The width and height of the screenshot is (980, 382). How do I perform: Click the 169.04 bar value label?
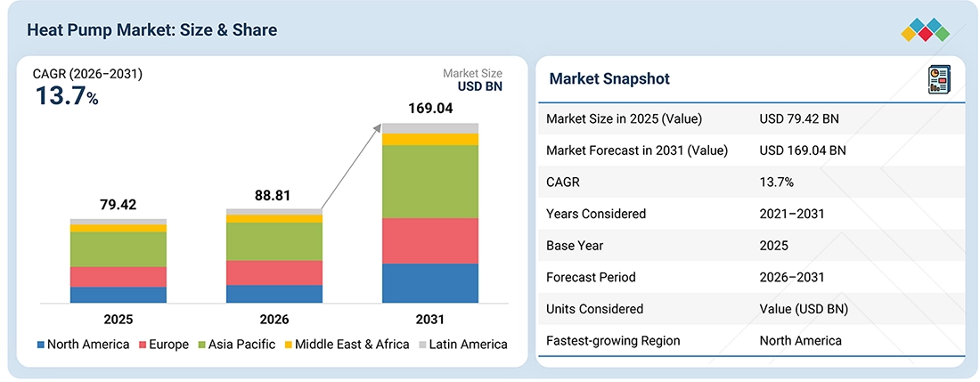[430, 109]
